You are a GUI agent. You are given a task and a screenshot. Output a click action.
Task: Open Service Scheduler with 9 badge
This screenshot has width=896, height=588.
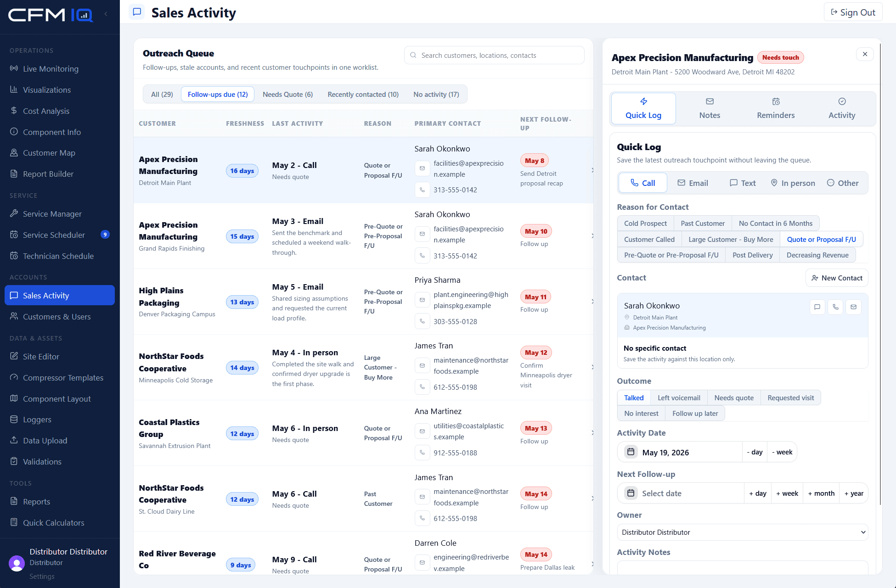(60, 235)
